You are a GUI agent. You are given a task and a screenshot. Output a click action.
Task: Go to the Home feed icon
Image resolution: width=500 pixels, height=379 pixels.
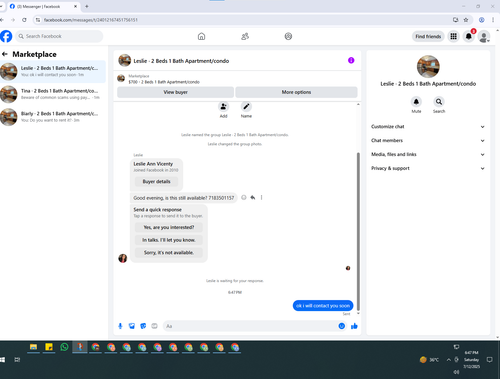[201, 36]
